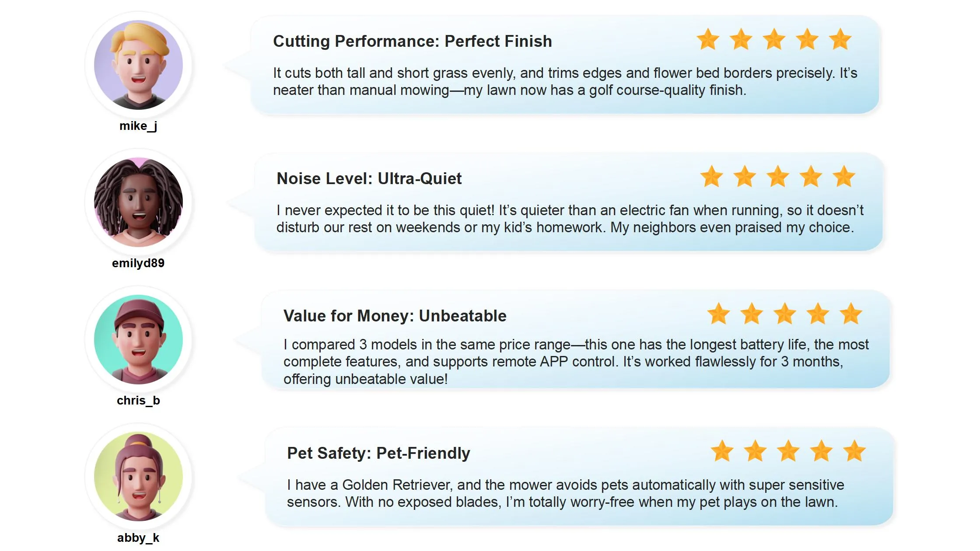
Task: Select the abby_k username label
Action: click(x=138, y=538)
